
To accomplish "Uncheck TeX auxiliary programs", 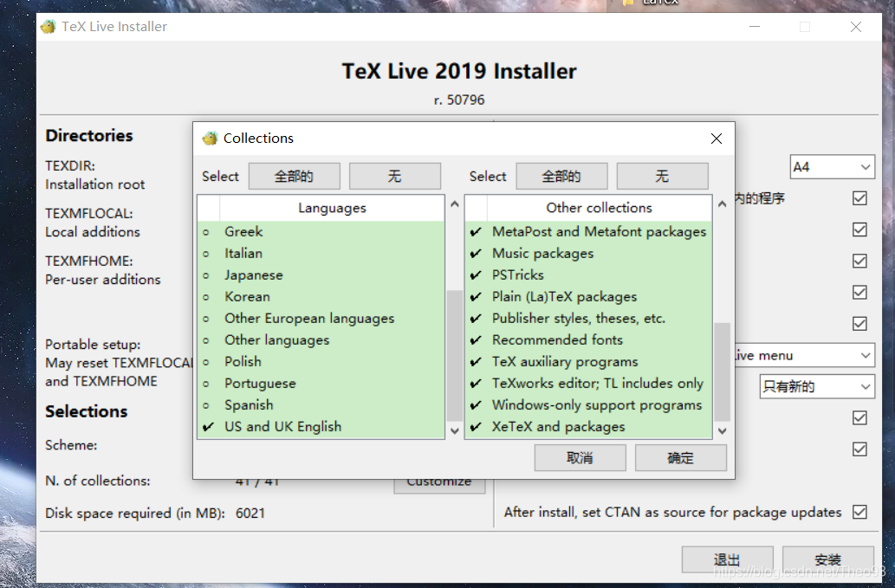I will [588, 362].
